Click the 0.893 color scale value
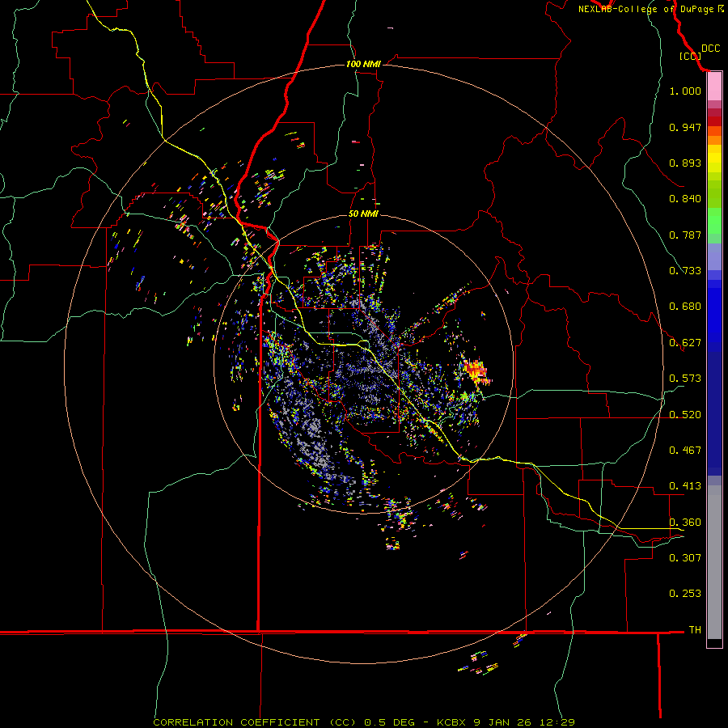 685,163
